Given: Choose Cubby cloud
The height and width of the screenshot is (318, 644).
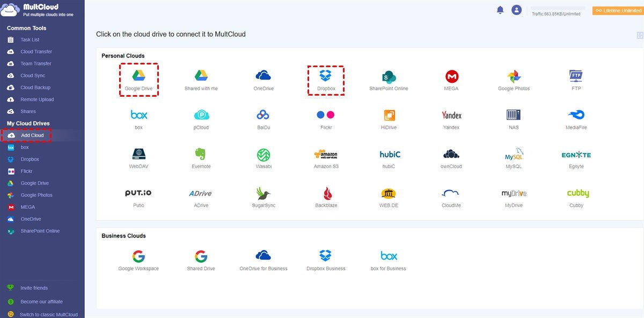Looking at the screenshot, I should click(x=577, y=198).
